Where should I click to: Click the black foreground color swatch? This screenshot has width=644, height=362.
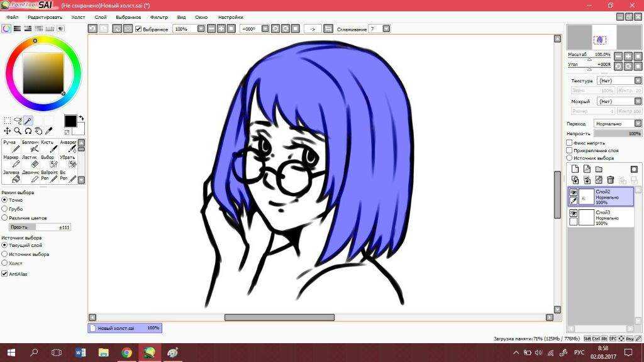[x=70, y=121]
